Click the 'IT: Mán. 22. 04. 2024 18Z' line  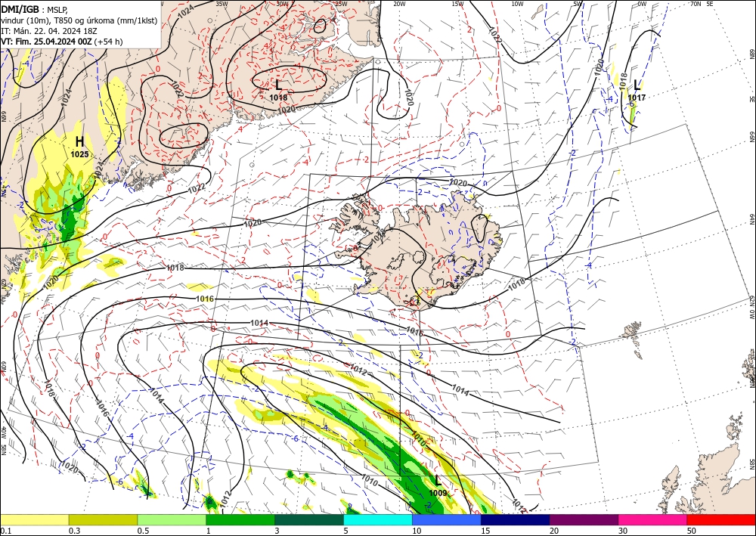click(x=48, y=31)
